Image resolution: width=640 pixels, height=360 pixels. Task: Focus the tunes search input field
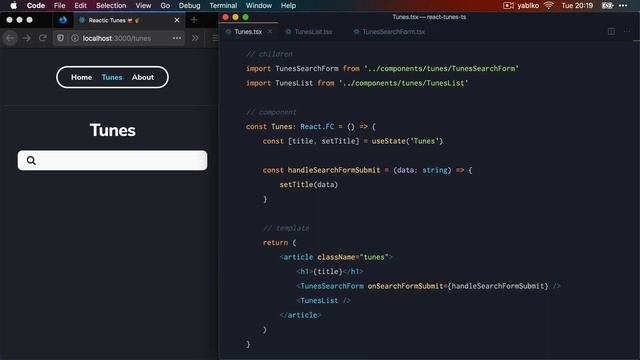coord(112,160)
